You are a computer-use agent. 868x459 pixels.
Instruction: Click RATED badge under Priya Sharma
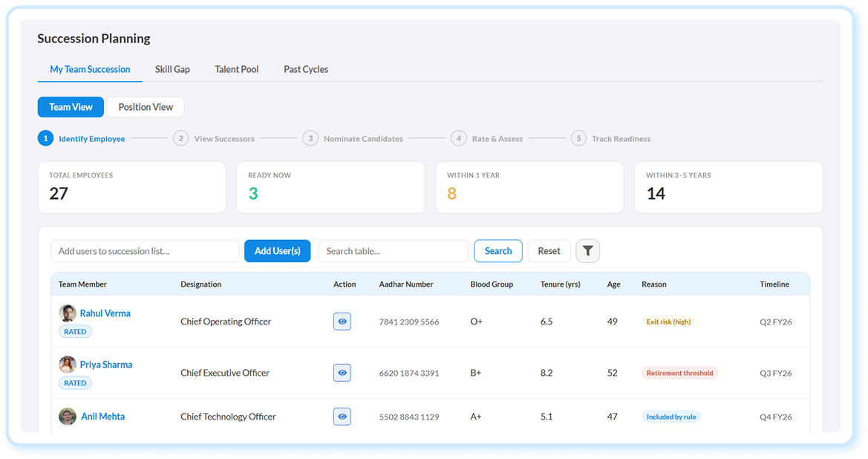[x=75, y=382]
